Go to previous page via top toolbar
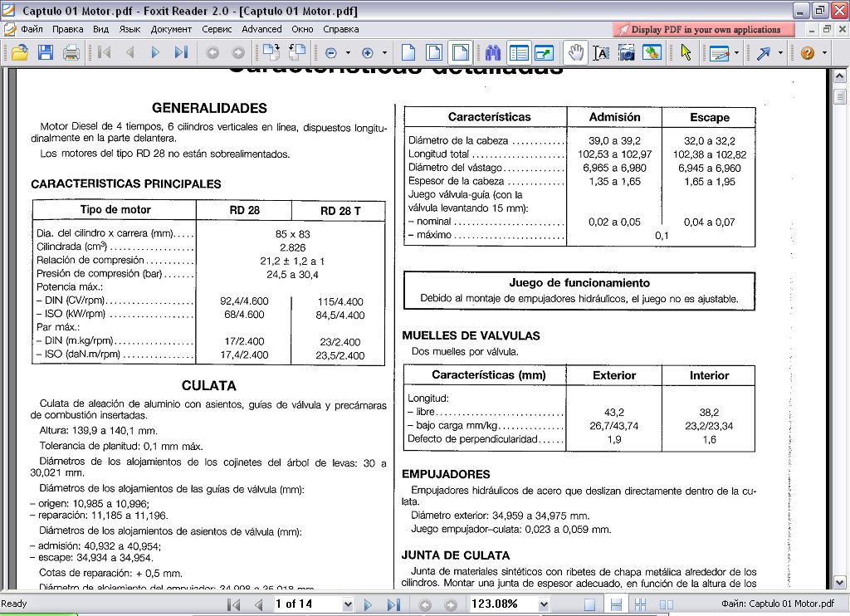Screen dimensions: 850x616 click(129, 52)
